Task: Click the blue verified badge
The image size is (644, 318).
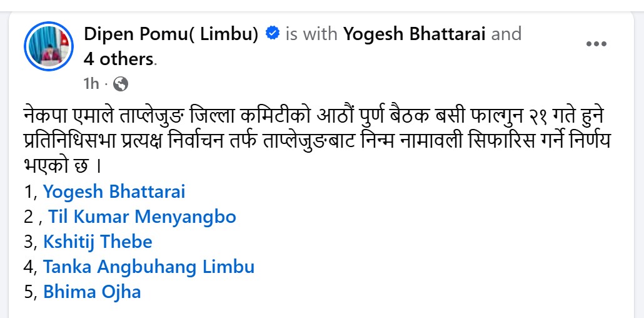Action: tap(272, 34)
